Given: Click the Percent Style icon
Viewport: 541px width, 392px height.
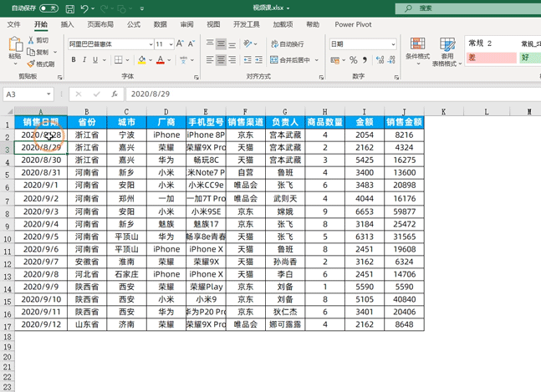Looking at the screenshot, I should coord(354,60).
